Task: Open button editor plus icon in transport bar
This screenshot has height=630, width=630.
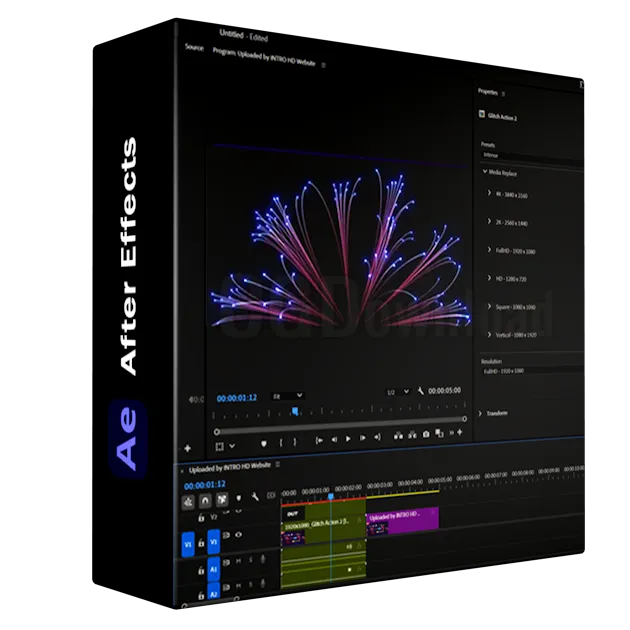Action: 460,432
